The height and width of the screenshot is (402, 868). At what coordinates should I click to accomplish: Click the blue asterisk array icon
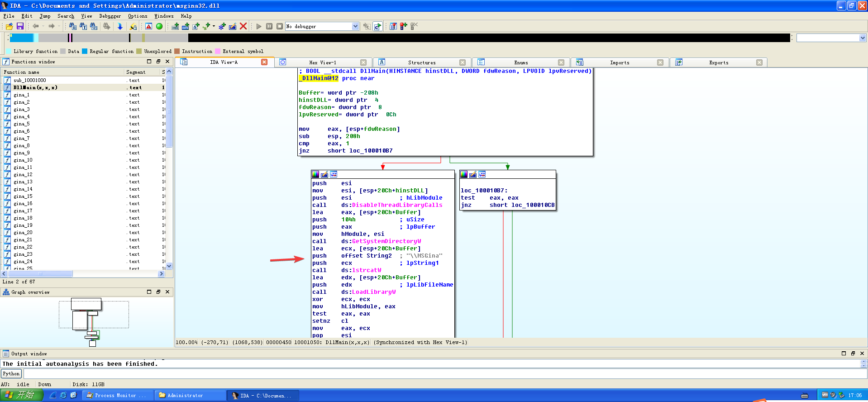click(222, 26)
